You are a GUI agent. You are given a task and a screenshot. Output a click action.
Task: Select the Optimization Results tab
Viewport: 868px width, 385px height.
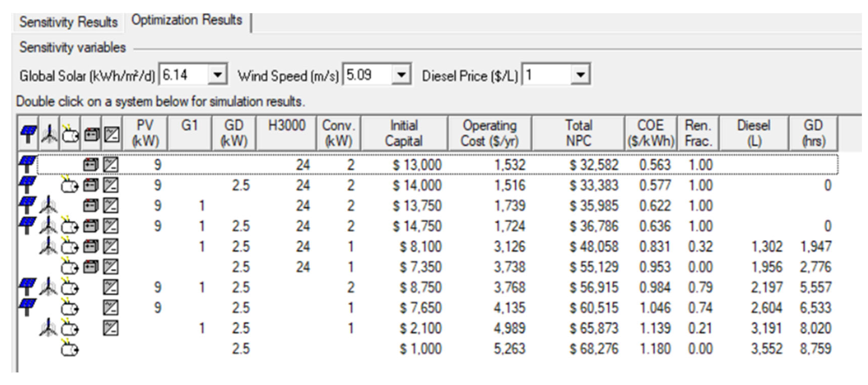coord(187,20)
